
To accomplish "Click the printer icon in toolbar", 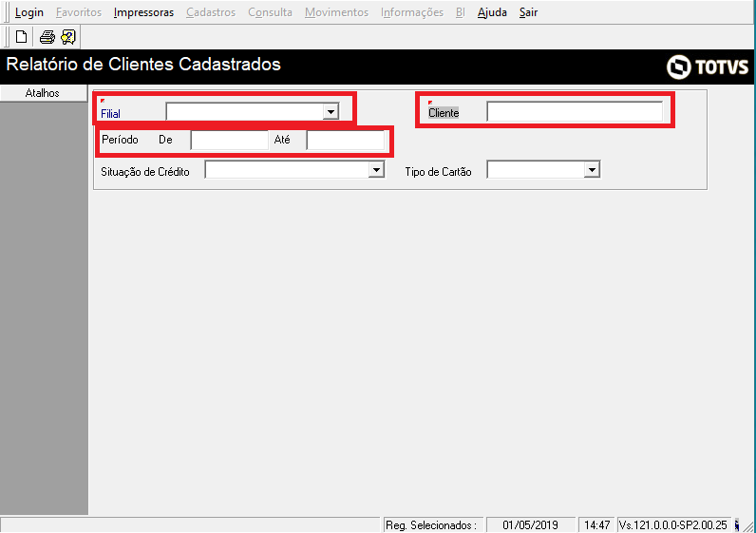I will pos(47,37).
